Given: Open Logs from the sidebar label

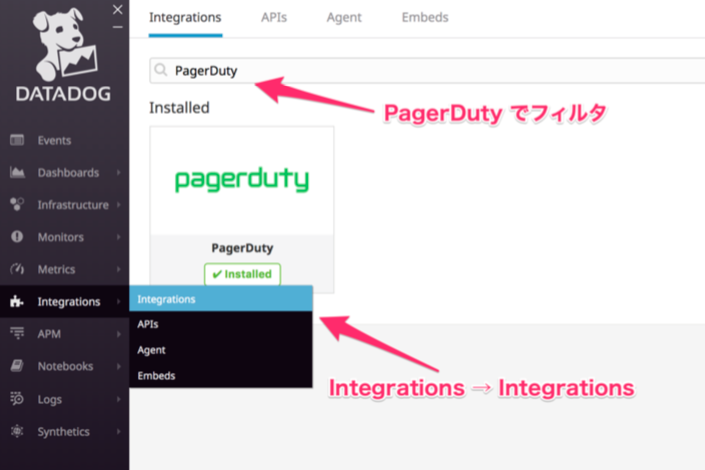Looking at the screenshot, I should pos(49,399).
